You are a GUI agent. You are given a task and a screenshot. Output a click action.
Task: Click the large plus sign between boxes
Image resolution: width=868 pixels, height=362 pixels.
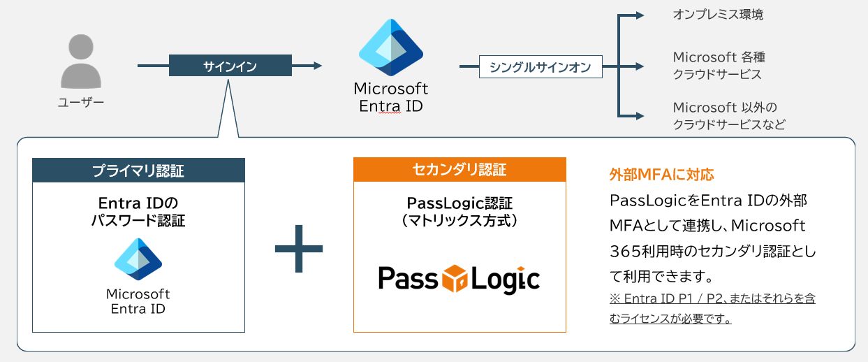tap(299, 249)
